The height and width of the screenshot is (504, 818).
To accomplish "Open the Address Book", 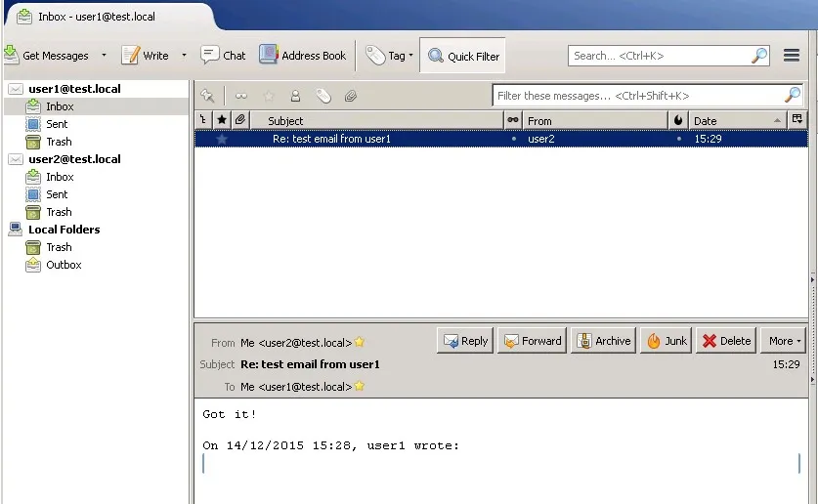I will tap(303, 56).
